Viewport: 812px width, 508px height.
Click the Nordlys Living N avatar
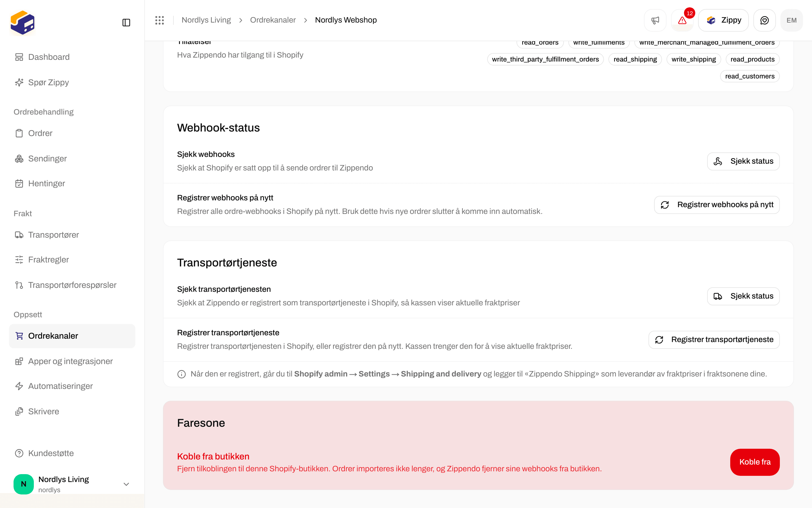click(23, 484)
